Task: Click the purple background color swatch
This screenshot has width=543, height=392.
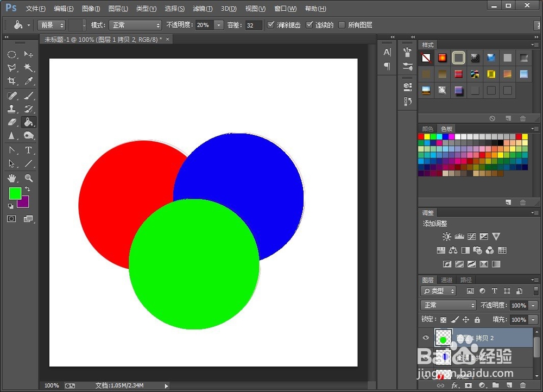Action: pyautogui.click(x=25, y=204)
